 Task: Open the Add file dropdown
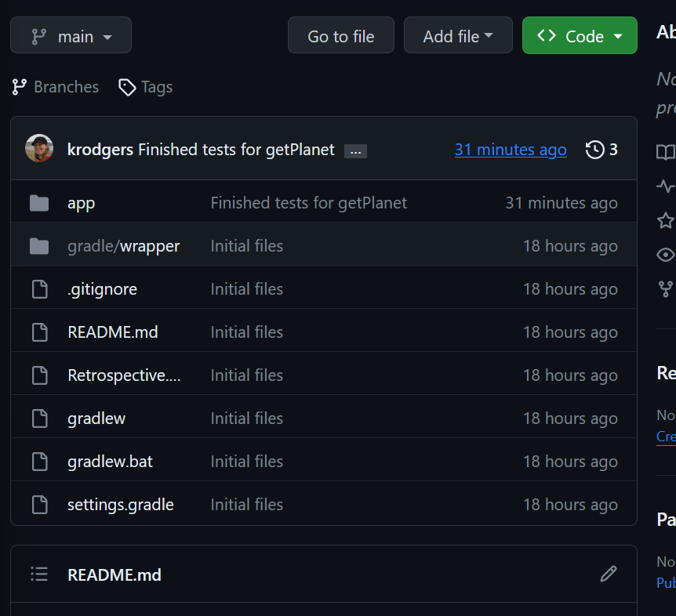click(x=458, y=36)
